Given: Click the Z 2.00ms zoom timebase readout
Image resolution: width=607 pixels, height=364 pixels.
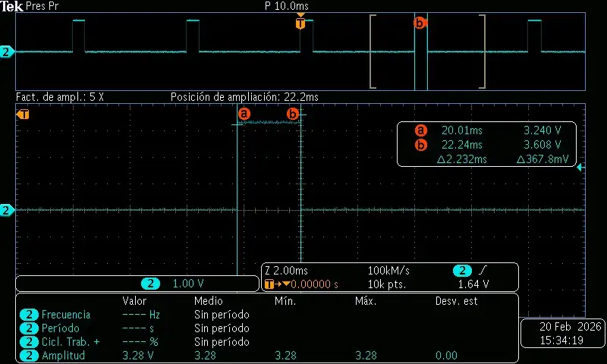Looking at the screenshot, I should 287,271.
